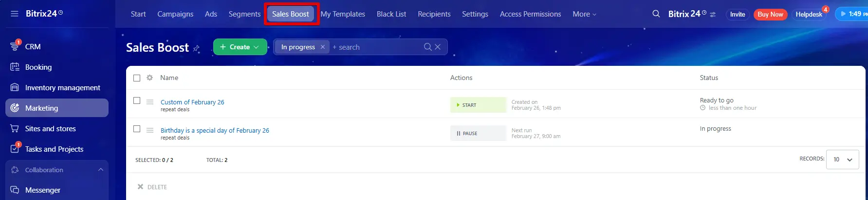Collapse the Collaboration section in sidebar
868x200 pixels.
pos(100,170)
